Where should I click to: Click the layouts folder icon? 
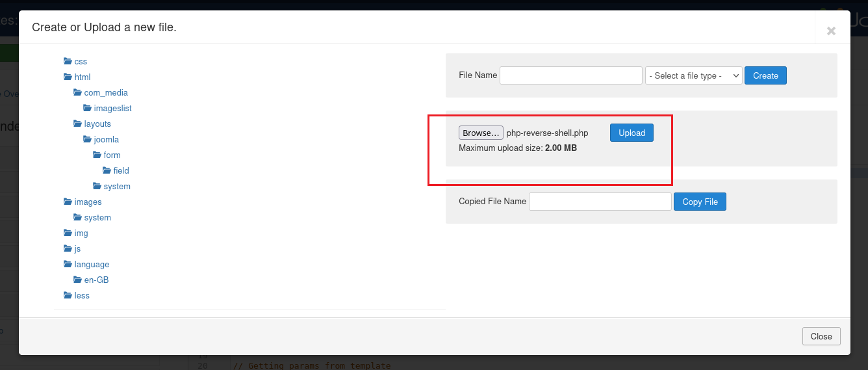(x=77, y=124)
